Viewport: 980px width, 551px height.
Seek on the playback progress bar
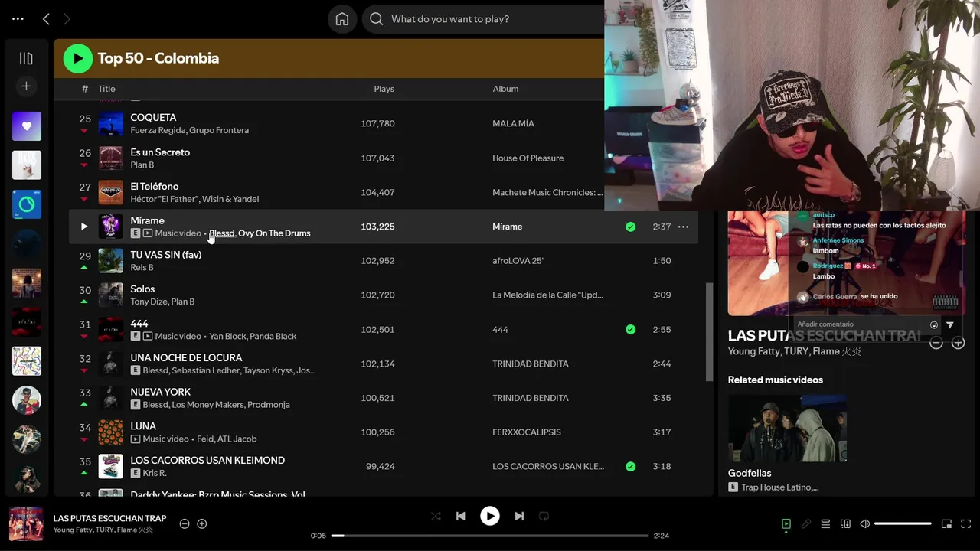tap(490, 536)
